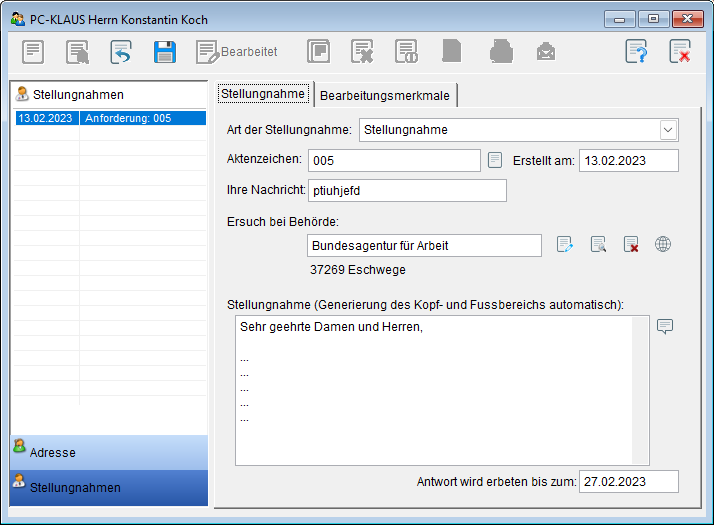Click the Antwort wird erbeten bis zum date field
The width and height of the screenshot is (714, 525).
tap(628, 481)
